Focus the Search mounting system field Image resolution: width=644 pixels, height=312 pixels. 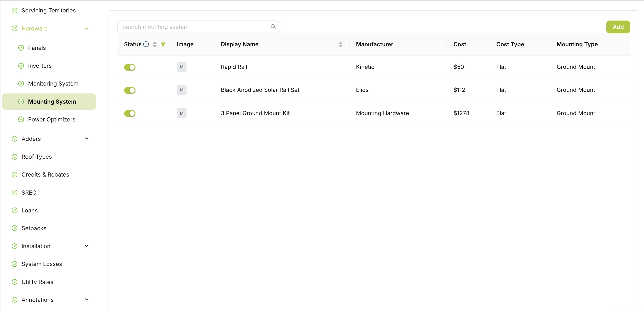(x=192, y=27)
